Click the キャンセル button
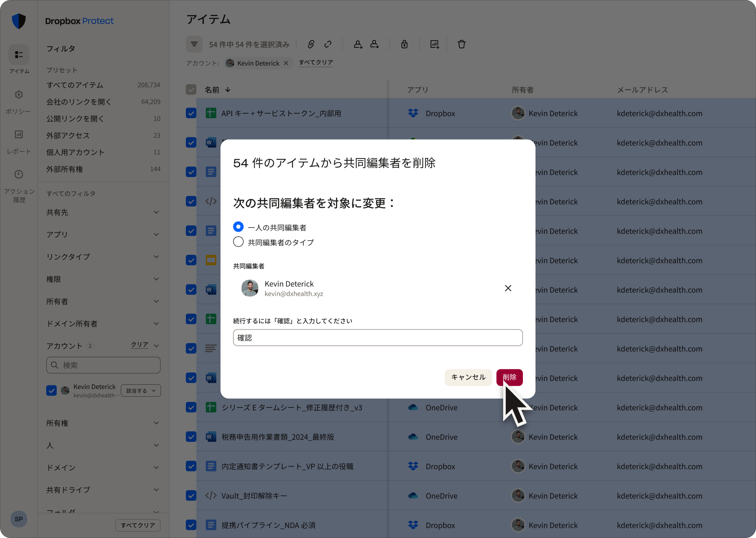 click(x=468, y=377)
